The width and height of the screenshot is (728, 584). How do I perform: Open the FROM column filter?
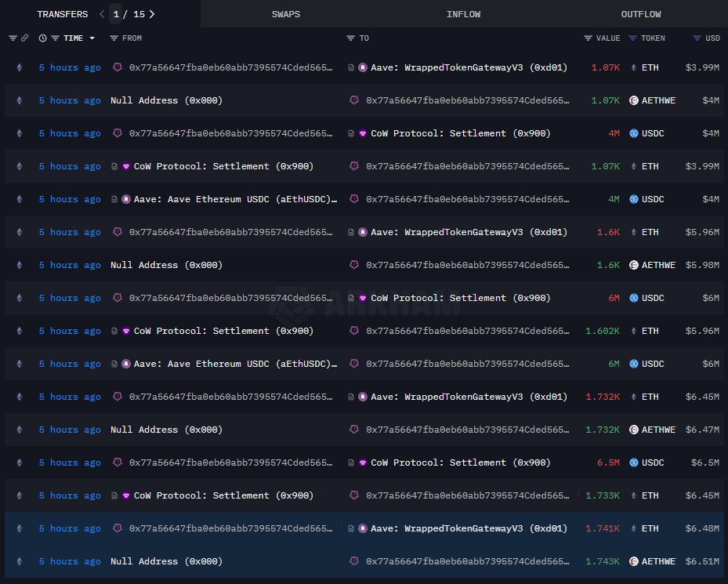pos(114,38)
